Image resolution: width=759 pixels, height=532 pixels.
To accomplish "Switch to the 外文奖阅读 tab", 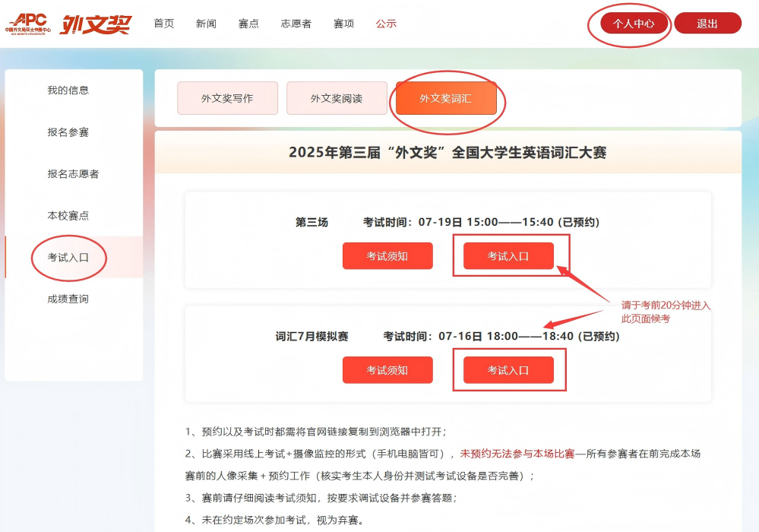I will coord(337,99).
